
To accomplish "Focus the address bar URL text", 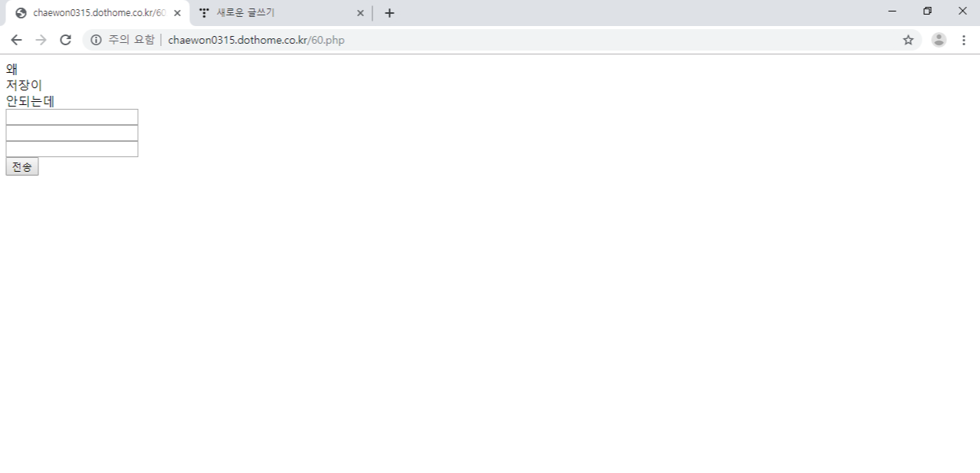I will click(x=257, y=40).
